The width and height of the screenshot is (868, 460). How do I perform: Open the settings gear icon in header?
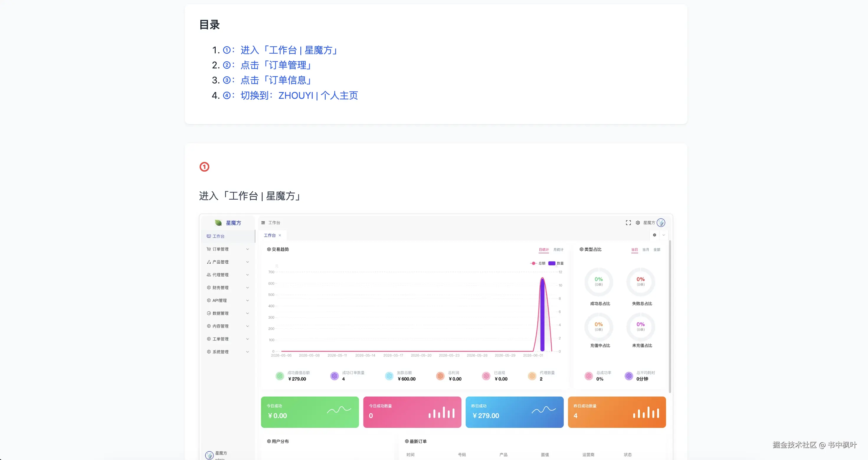(x=638, y=223)
